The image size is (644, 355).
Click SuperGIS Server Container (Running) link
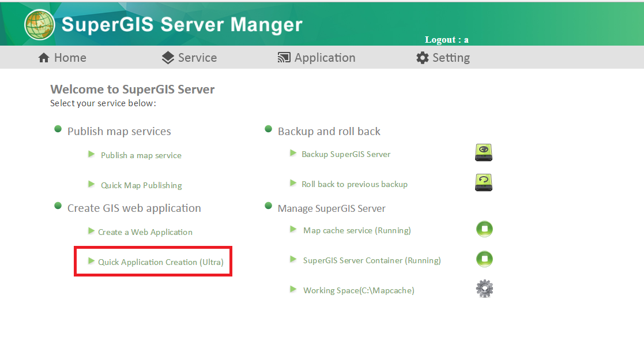pyautogui.click(x=372, y=261)
